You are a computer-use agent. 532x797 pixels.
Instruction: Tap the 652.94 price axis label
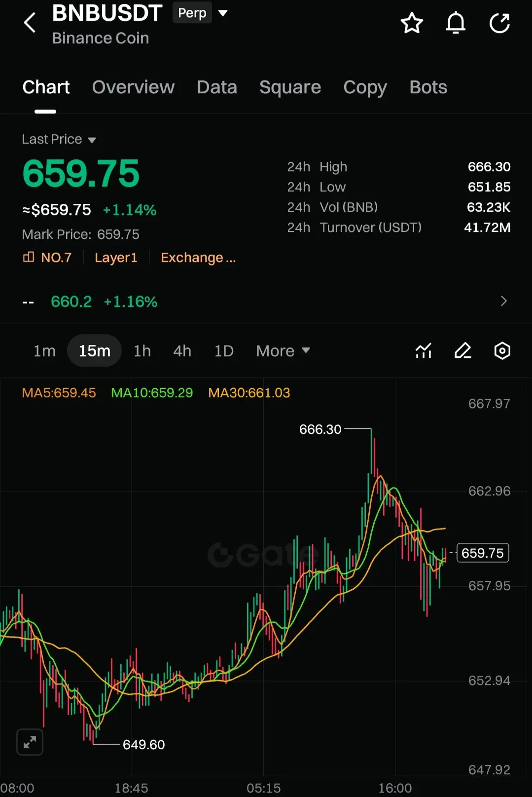click(489, 681)
